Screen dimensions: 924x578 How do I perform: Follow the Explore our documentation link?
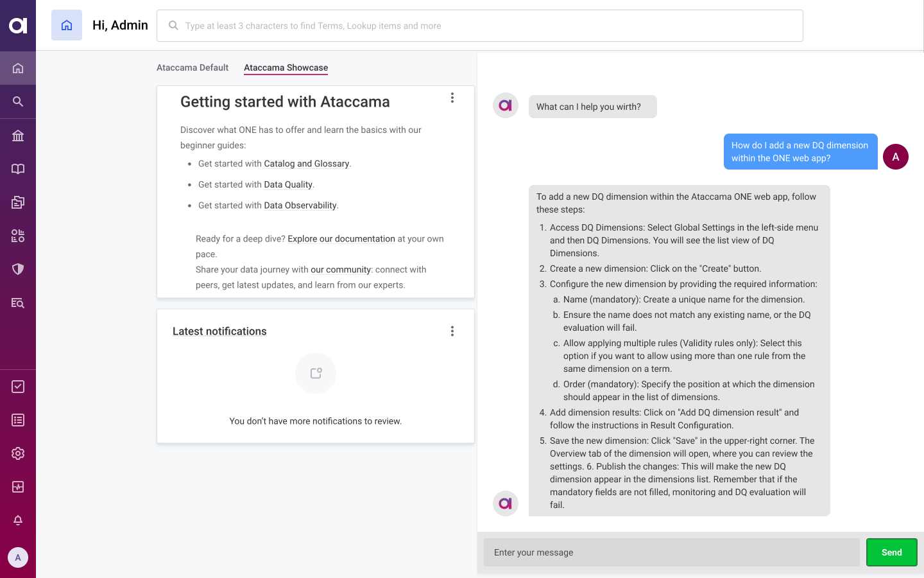click(341, 239)
